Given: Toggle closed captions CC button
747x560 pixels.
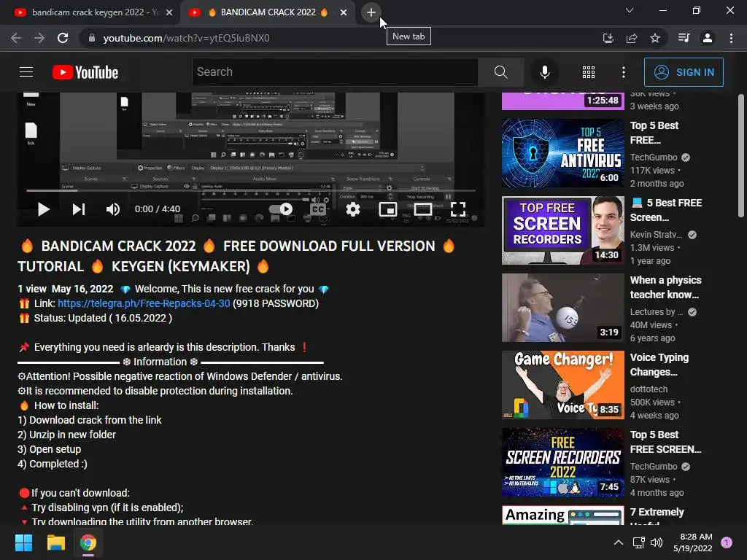Looking at the screenshot, I should 318,209.
